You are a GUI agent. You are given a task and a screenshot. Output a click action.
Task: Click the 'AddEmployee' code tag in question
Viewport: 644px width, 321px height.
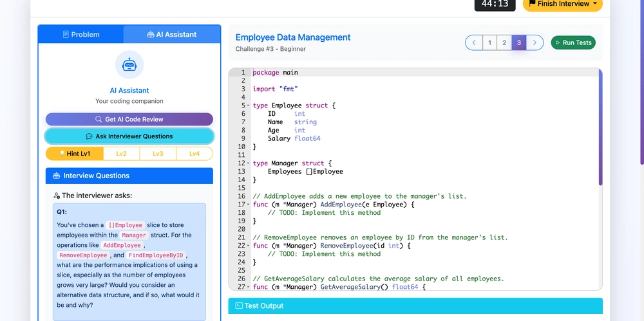[x=122, y=245]
